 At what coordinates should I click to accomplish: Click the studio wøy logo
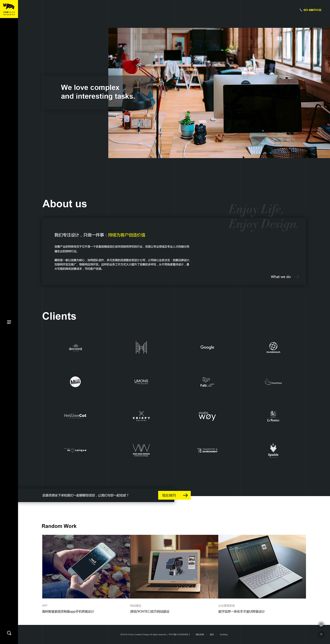[207, 416]
